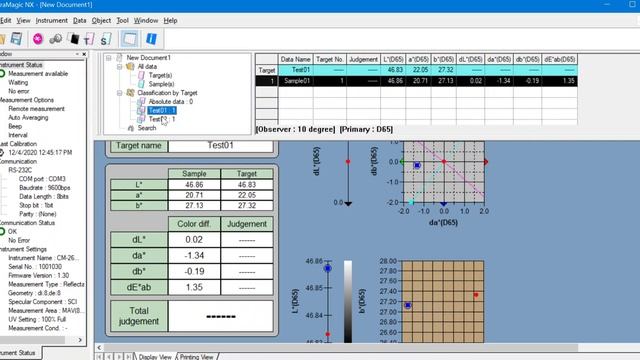Click the blue sample point in da*-db* chart

point(417,165)
